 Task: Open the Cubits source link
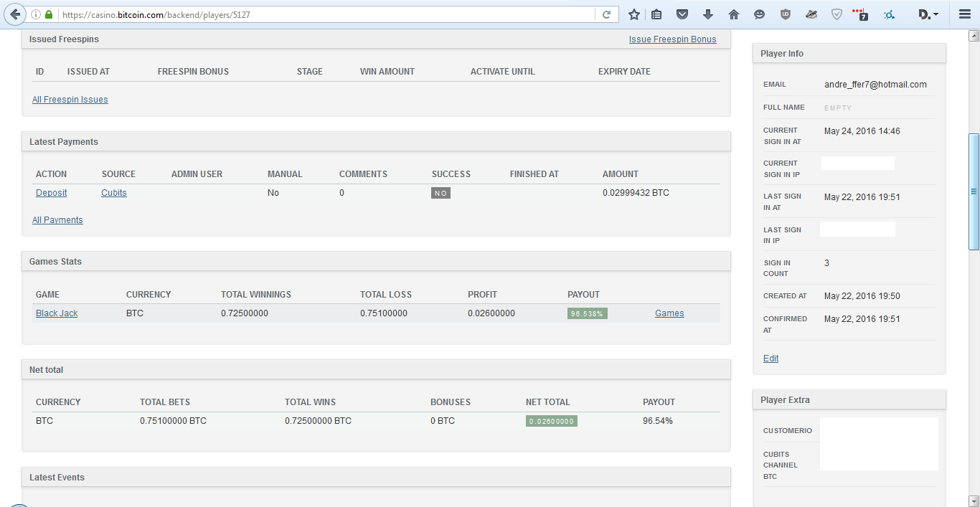[x=114, y=193]
